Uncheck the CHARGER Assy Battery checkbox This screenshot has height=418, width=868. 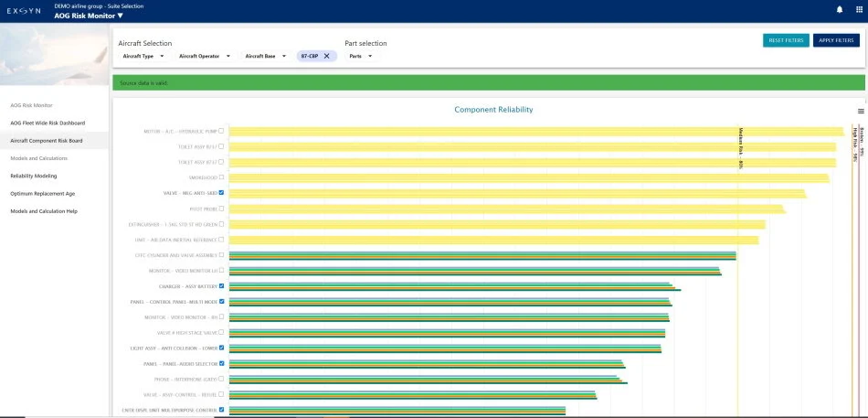221,286
